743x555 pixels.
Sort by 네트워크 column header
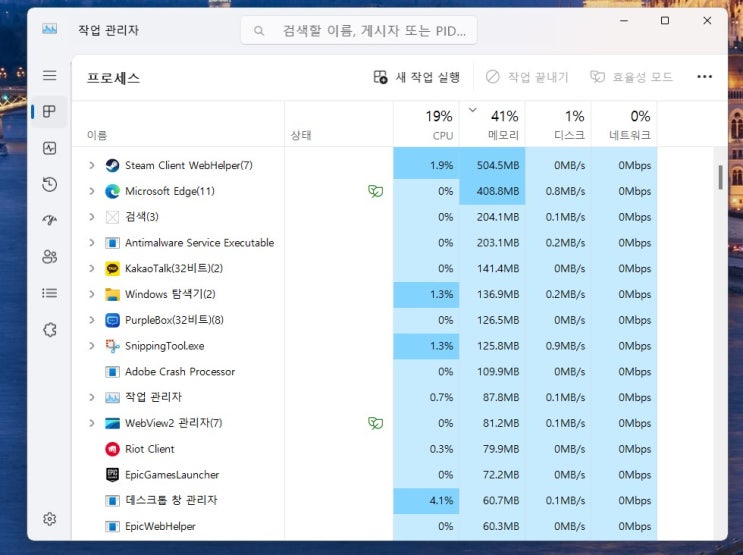click(x=624, y=124)
